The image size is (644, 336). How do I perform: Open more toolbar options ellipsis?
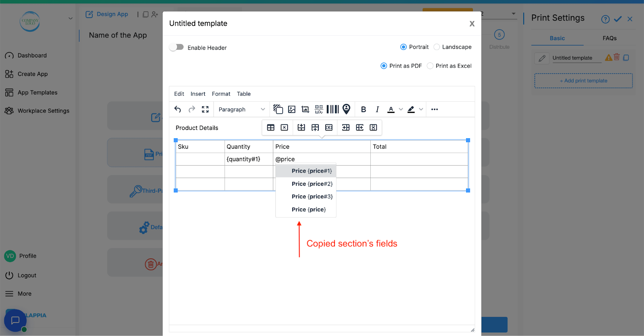click(x=434, y=109)
